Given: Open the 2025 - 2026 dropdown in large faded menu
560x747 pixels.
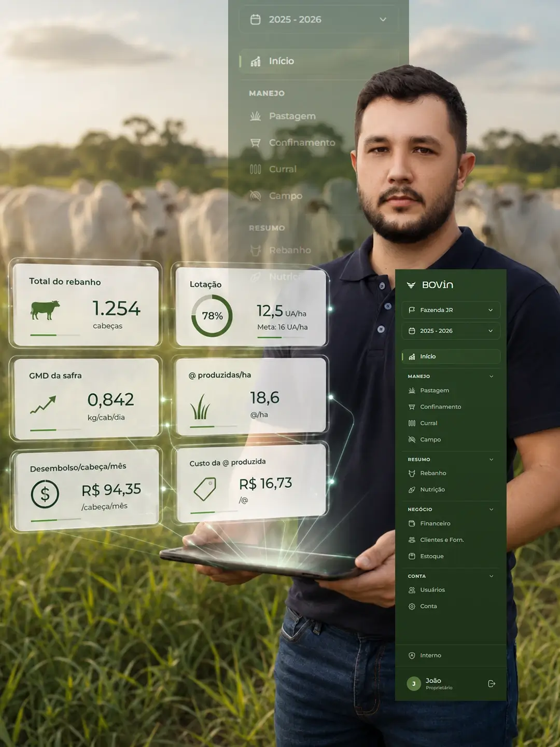Looking at the screenshot, I should 318,19.
